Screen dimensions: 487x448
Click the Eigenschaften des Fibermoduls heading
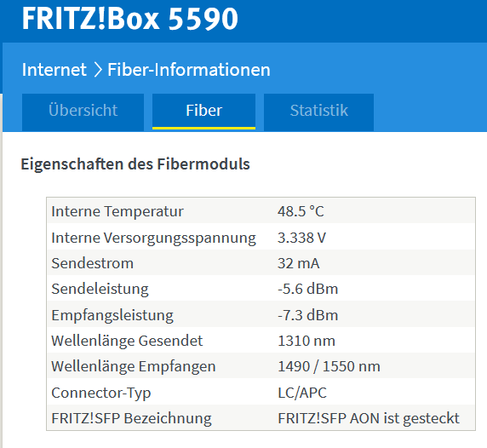[135, 164]
